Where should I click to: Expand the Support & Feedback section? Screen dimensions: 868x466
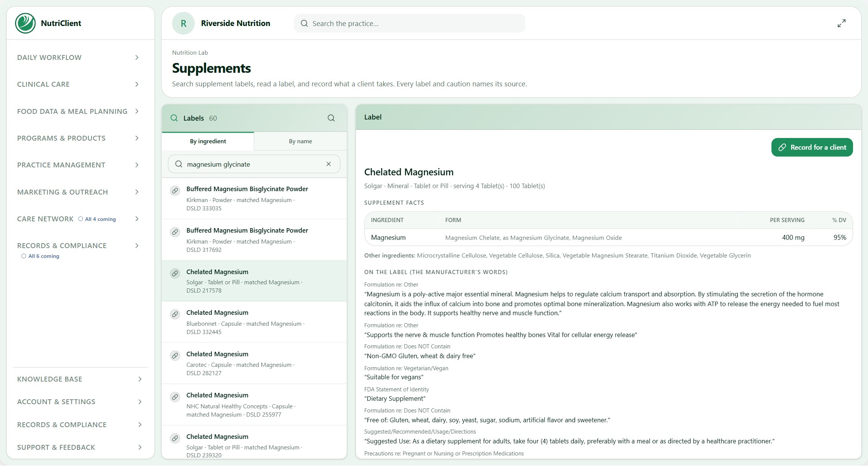coord(79,447)
